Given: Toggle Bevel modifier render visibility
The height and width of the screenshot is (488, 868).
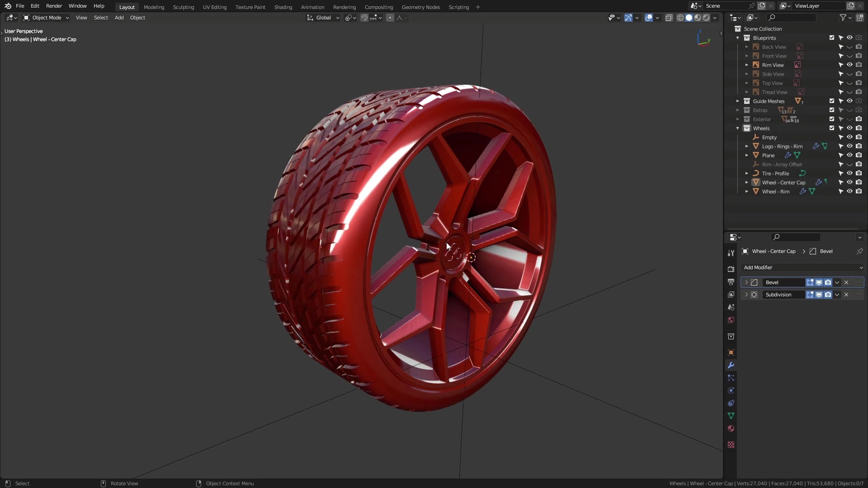Looking at the screenshot, I should (828, 282).
